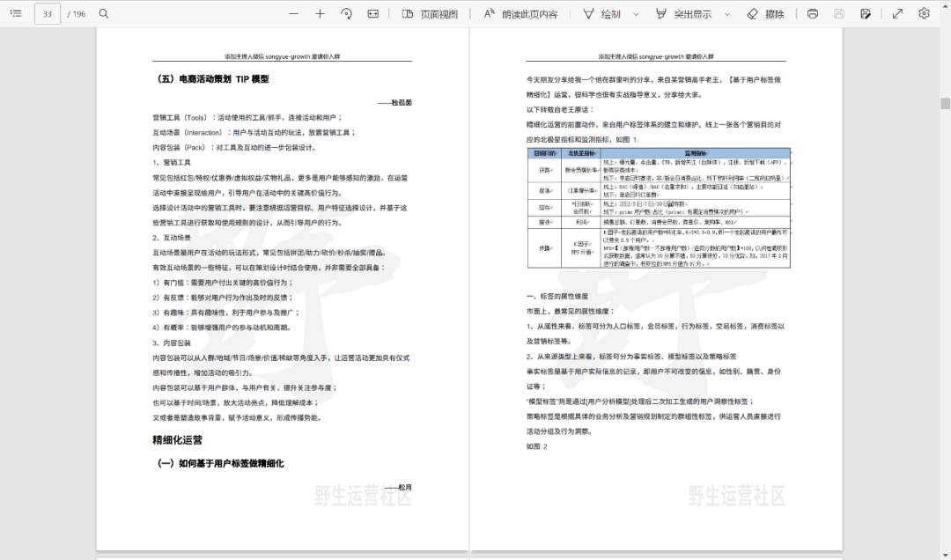The height and width of the screenshot is (560, 951).
Task: Click table header 监测指标
Action: click(696, 153)
